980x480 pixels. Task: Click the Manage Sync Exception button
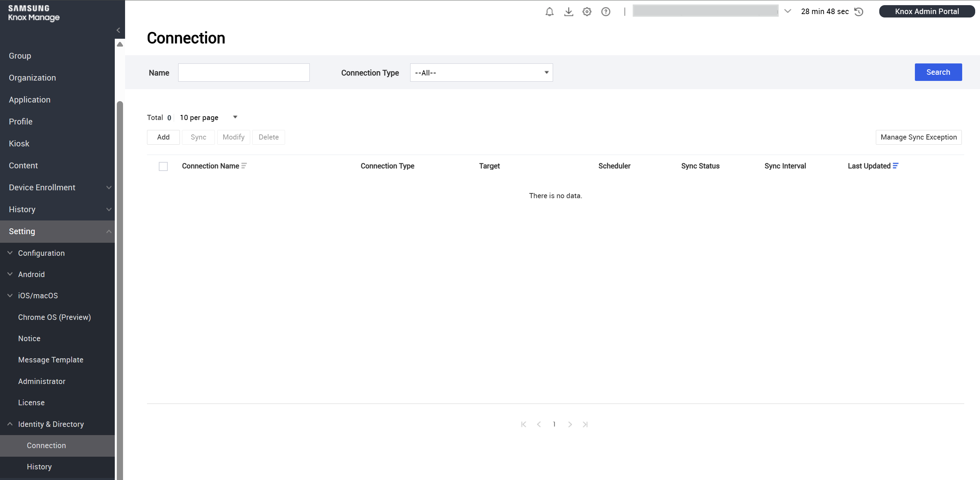coord(918,137)
